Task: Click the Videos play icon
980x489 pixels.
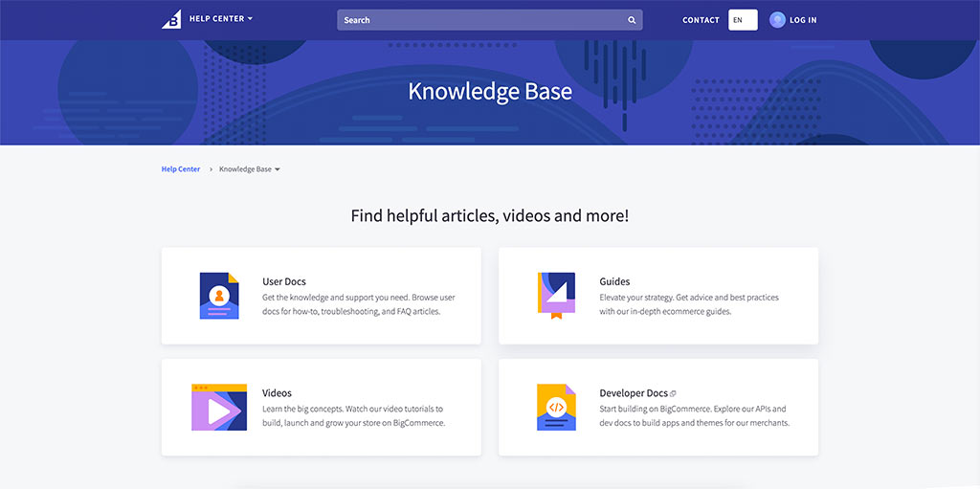Action: (219, 407)
